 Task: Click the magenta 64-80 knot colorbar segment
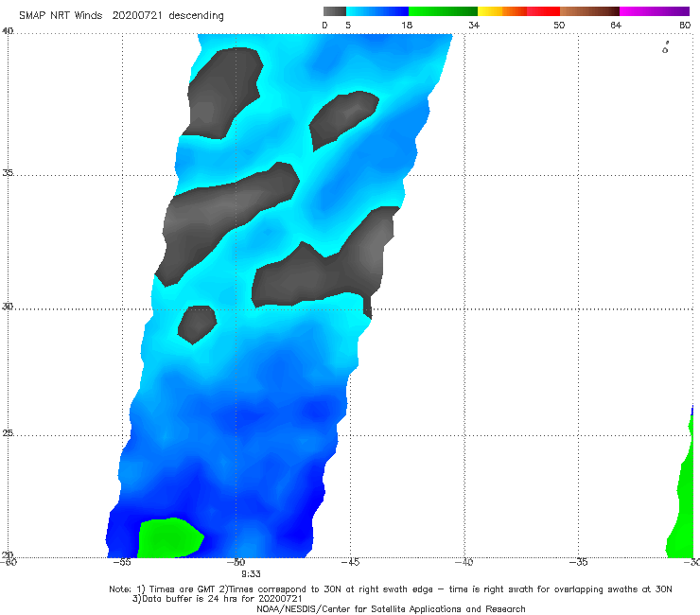(x=655, y=11)
